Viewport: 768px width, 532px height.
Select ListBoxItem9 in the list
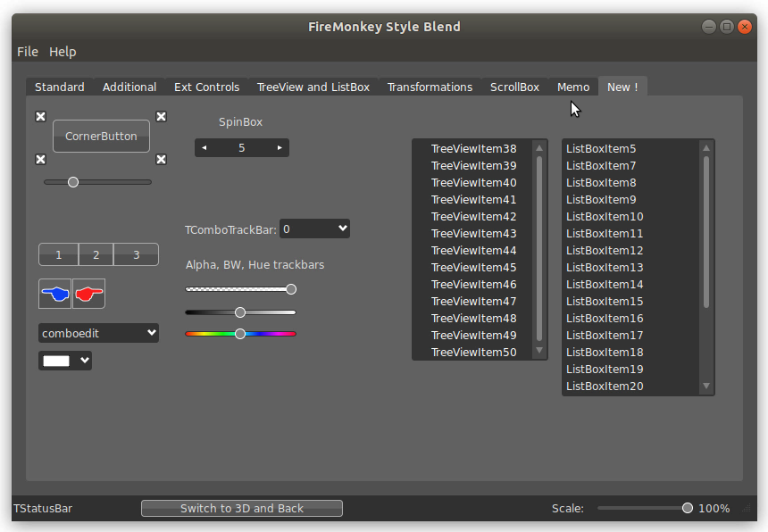(x=632, y=200)
